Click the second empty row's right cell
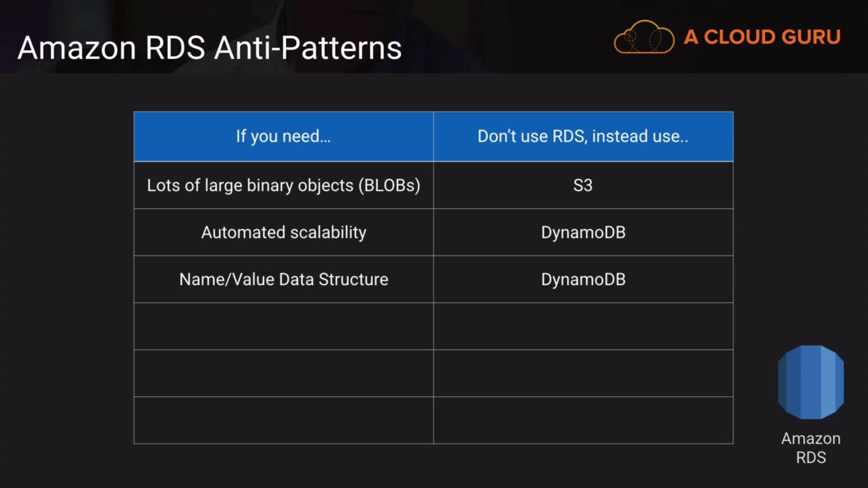This screenshot has width=868, height=488. coord(583,373)
